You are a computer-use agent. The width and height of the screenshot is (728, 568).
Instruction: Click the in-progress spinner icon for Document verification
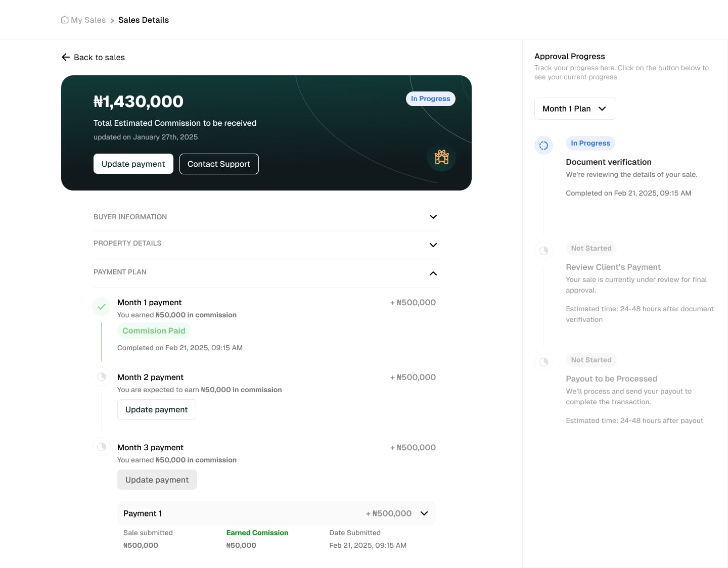[x=543, y=146]
